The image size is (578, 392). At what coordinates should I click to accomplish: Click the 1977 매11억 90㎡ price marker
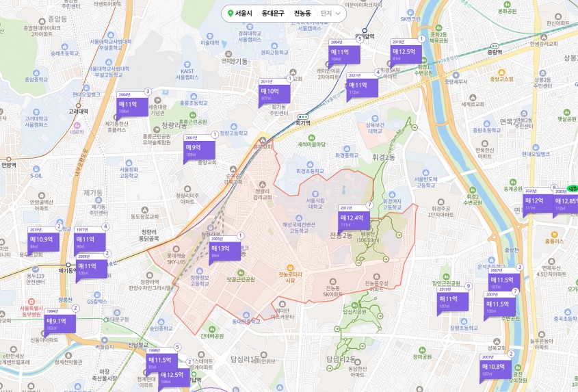tap(90, 239)
